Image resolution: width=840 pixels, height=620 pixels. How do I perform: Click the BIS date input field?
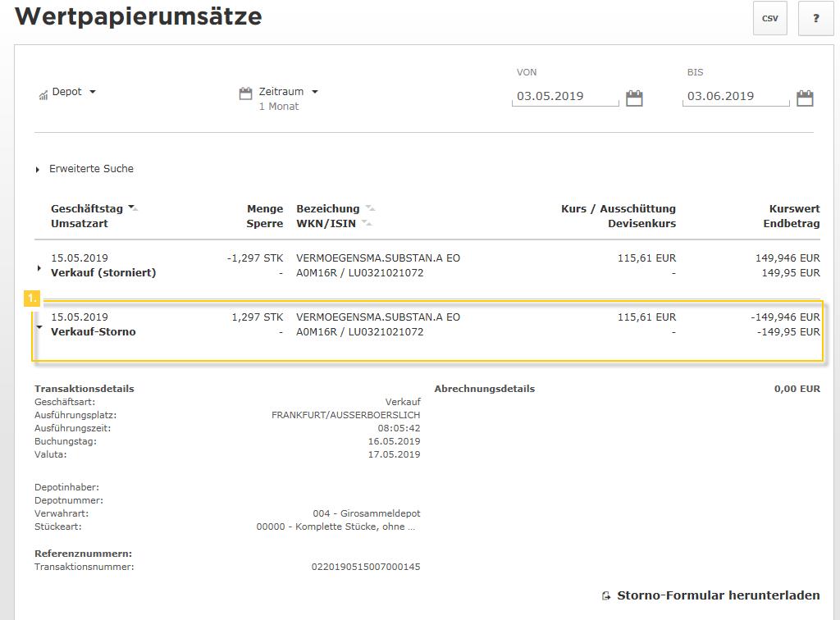click(x=736, y=97)
